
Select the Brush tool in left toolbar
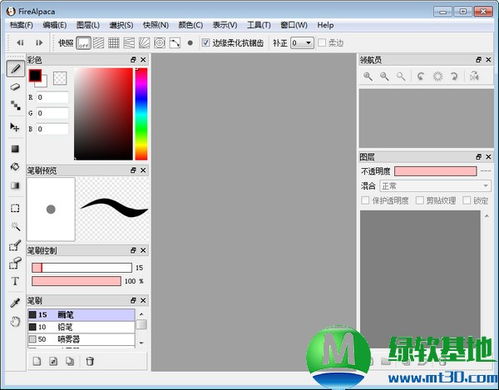[x=15, y=69]
